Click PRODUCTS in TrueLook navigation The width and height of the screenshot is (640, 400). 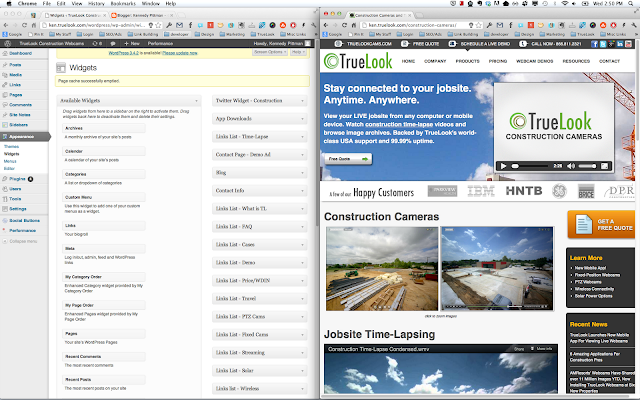tap(467, 61)
